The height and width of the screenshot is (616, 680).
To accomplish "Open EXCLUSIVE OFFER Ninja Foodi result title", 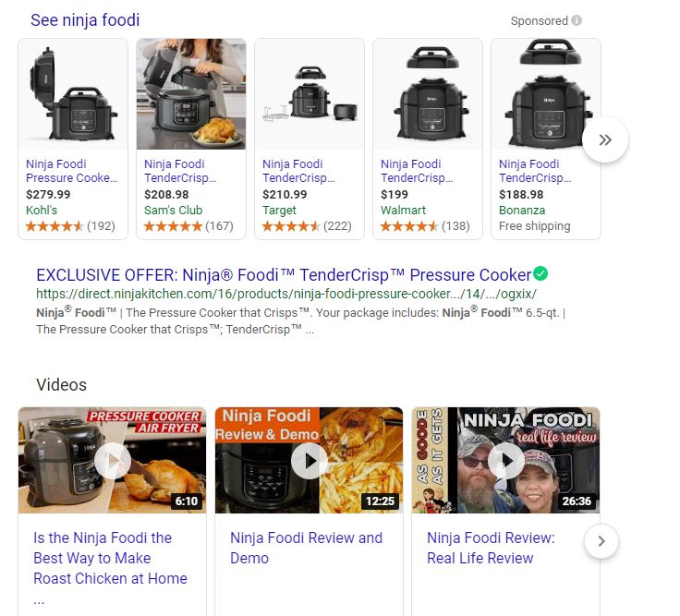I will 284,275.
